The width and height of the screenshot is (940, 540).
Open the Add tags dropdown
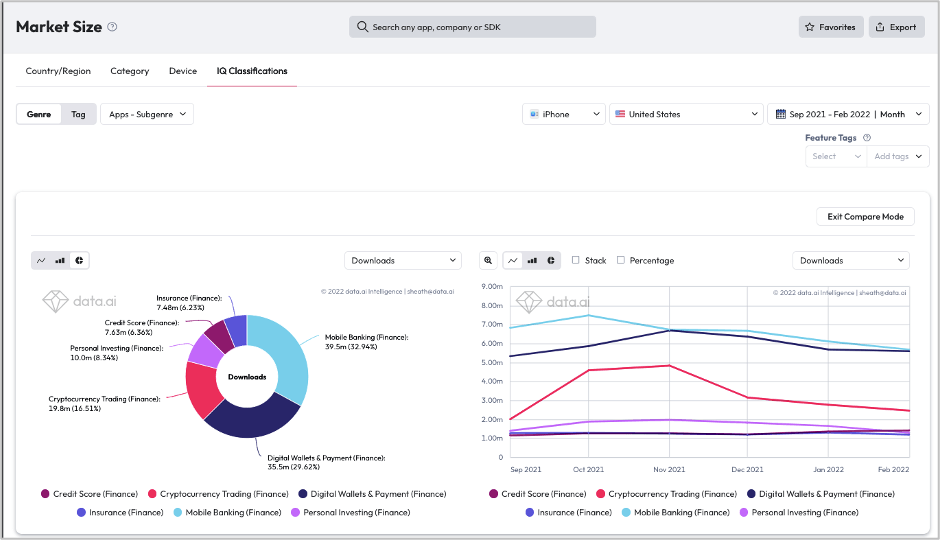pyautogui.click(x=898, y=156)
